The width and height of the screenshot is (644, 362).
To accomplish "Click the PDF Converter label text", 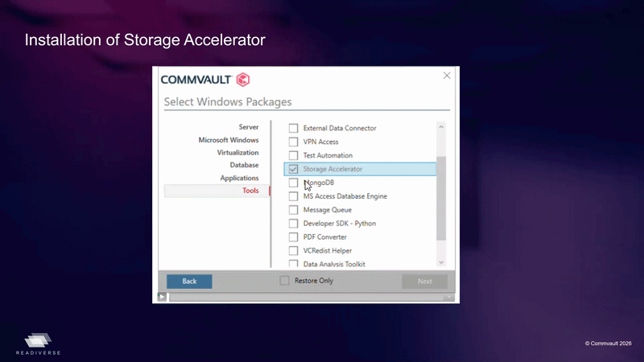I will pyautogui.click(x=325, y=237).
